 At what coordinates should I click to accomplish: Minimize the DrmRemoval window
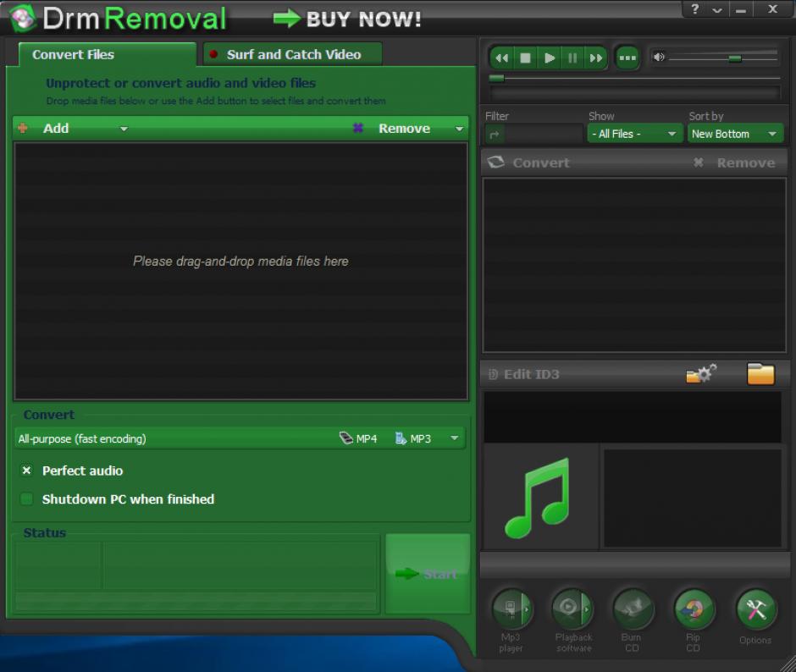(741, 9)
